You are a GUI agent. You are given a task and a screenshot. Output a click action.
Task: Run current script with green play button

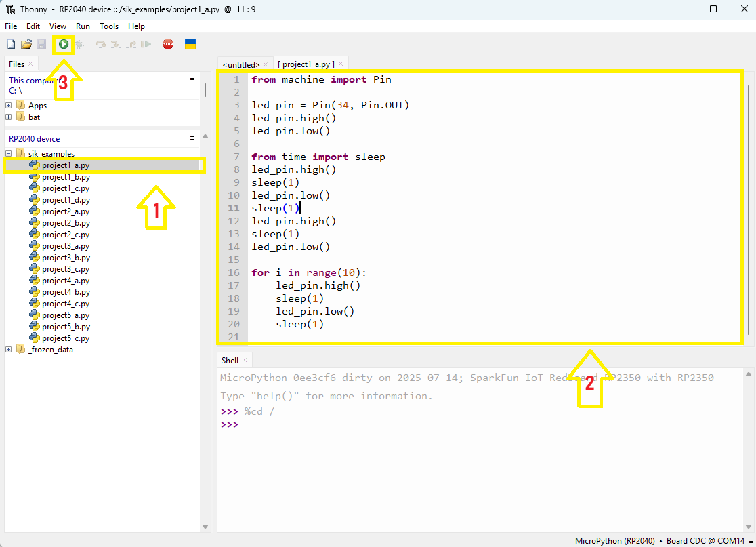63,45
